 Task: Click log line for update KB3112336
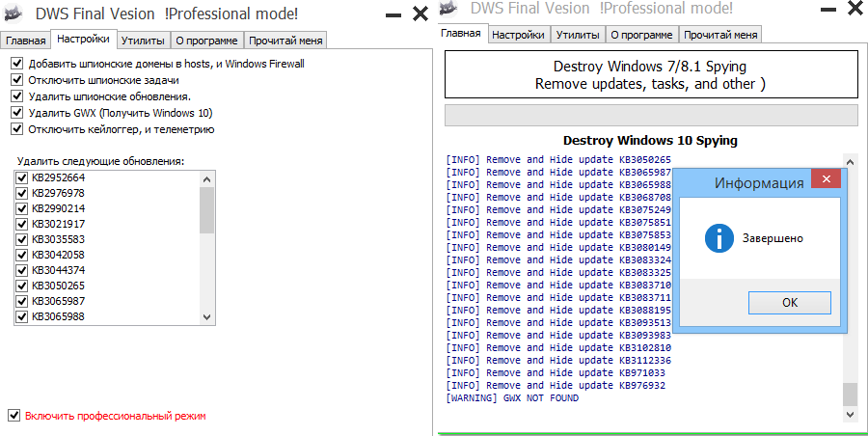(x=558, y=360)
